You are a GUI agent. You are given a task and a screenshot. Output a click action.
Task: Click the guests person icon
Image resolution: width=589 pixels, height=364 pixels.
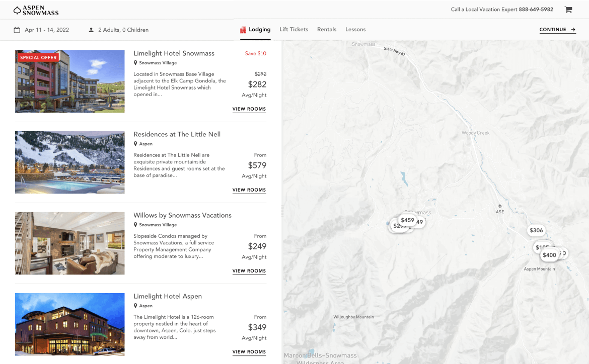click(x=91, y=30)
